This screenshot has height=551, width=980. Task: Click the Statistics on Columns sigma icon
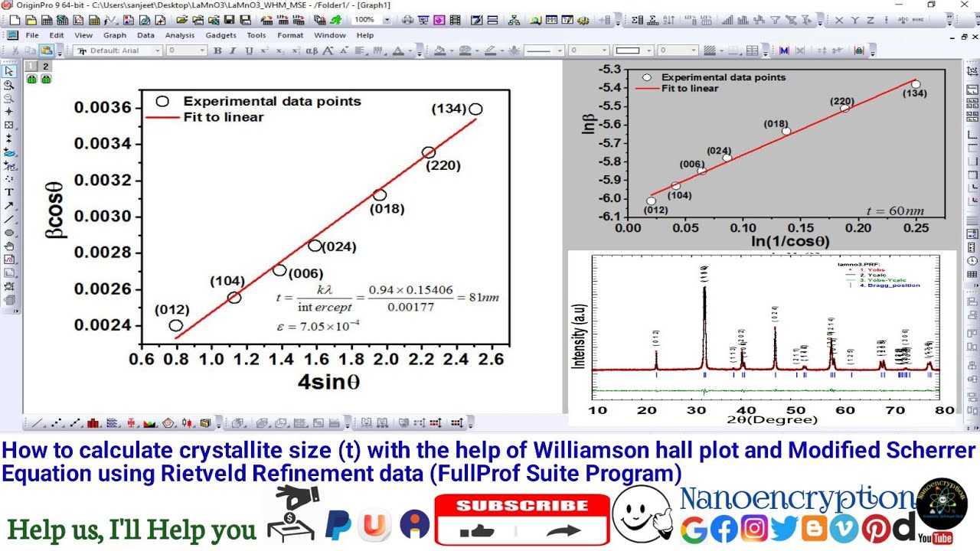click(x=637, y=20)
